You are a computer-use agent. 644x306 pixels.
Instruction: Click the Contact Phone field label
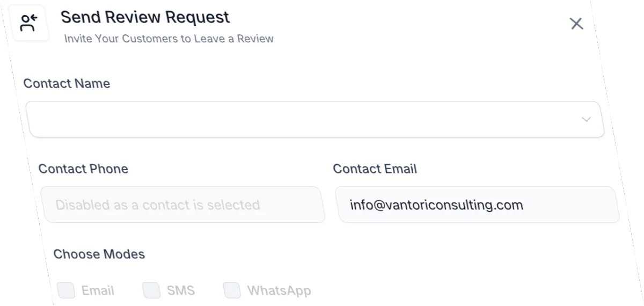[83, 169]
